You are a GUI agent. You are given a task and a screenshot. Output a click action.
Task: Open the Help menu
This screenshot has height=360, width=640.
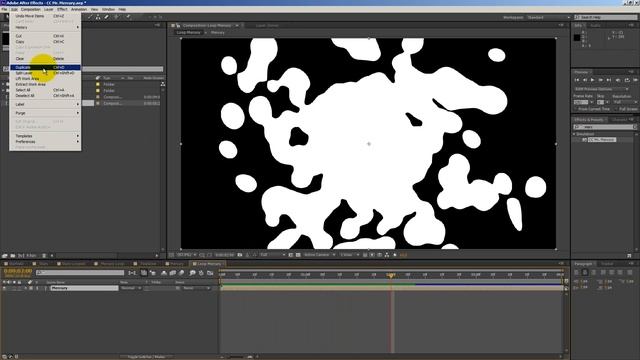click(x=122, y=9)
